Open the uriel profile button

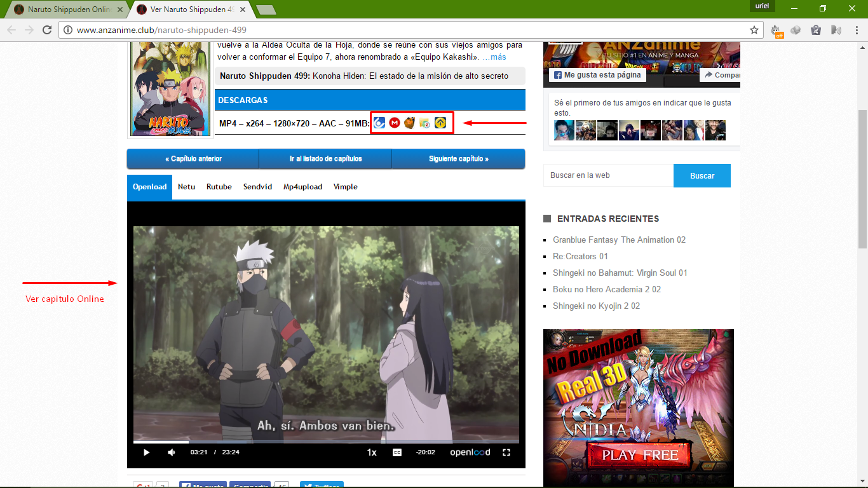763,6
